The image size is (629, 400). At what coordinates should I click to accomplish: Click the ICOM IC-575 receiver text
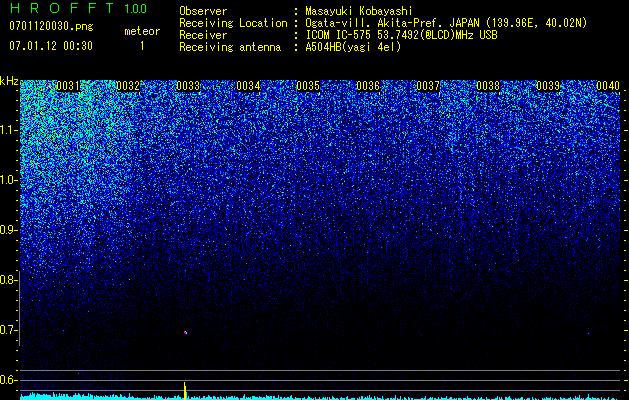(x=401, y=35)
